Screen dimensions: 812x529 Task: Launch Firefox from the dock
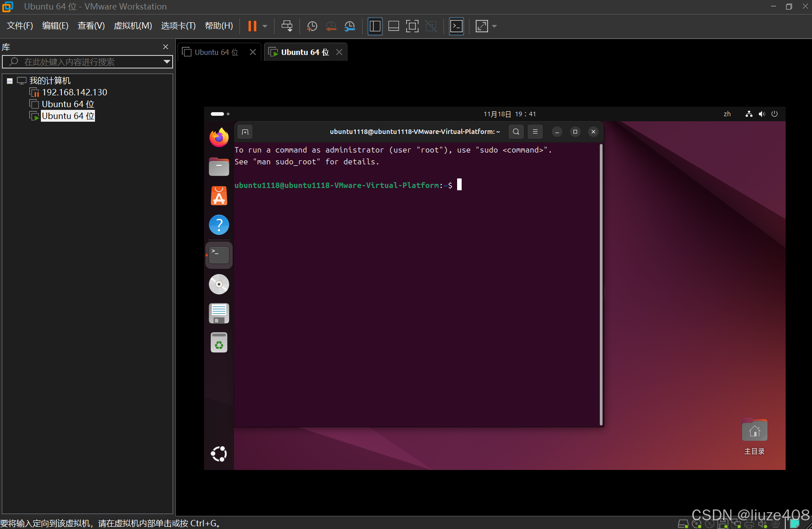[x=219, y=138]
